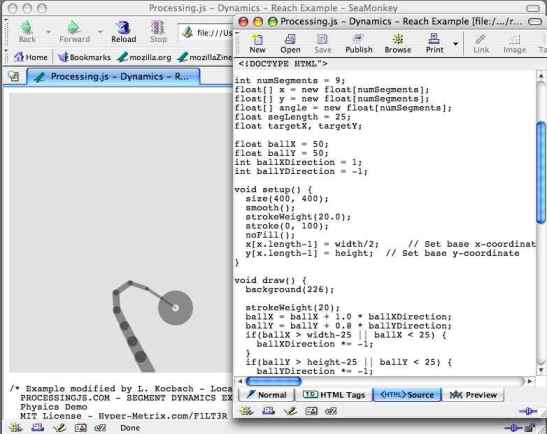Click Browse in the Composer toolbar

tap(398, 44)
